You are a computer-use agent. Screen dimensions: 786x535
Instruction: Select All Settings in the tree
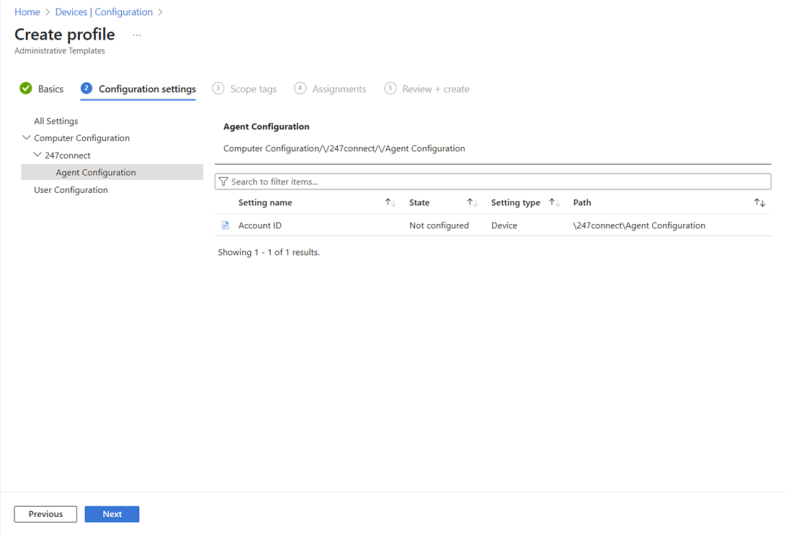tap(56, 121)
